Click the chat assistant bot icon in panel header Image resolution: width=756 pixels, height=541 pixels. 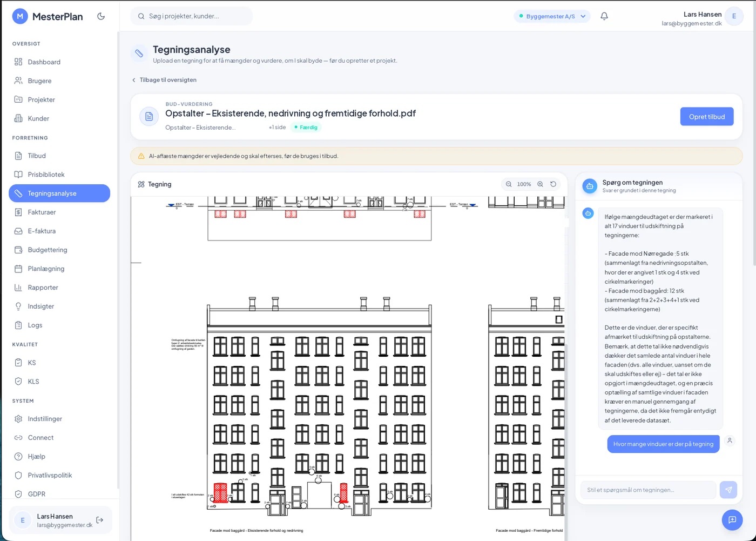point(590,186)
